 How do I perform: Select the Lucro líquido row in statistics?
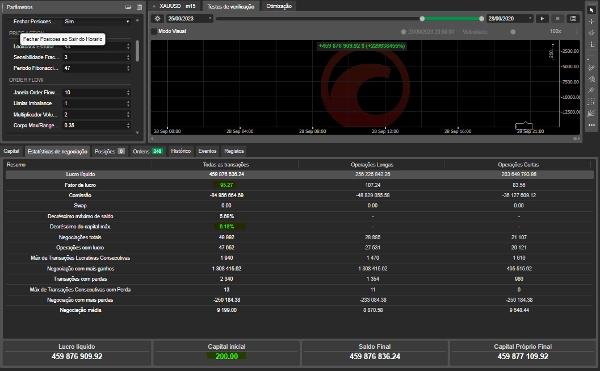point(300,174)
